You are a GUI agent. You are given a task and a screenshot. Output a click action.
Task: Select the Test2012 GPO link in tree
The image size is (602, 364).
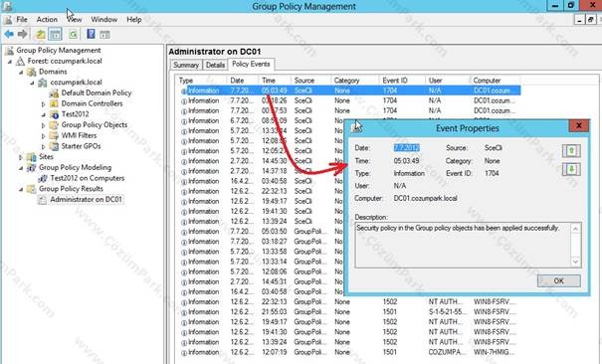(x=76, y=114)
